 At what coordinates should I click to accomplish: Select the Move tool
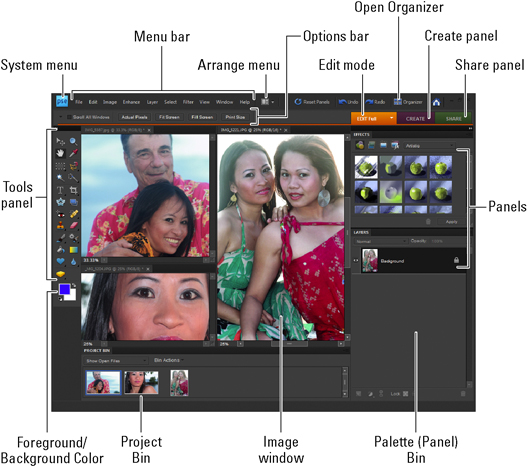[60, 141]
